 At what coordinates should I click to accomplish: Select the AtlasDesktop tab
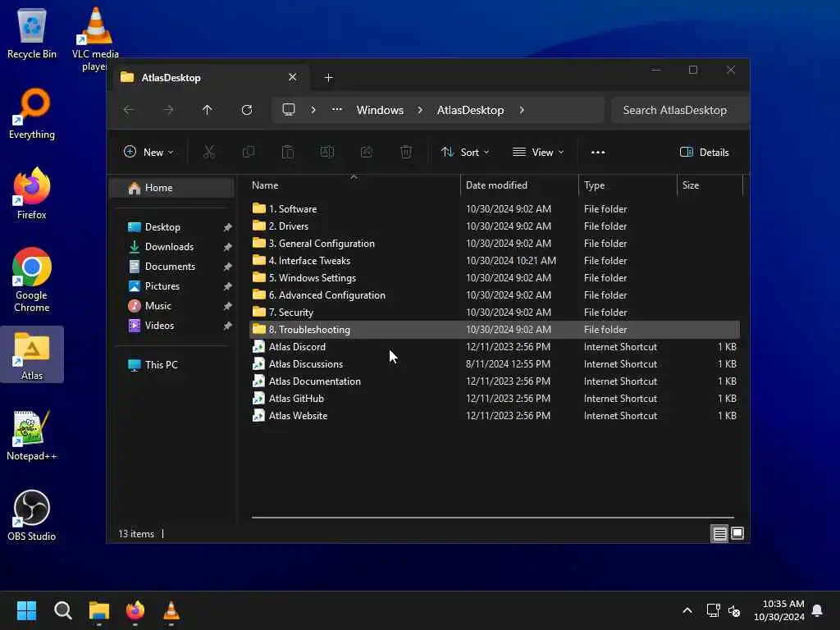pos(209,78)
